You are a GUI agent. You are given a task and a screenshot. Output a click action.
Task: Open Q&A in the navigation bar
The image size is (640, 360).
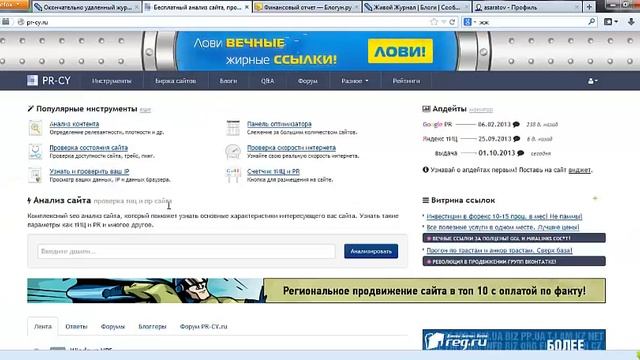[x=267, y=81]
